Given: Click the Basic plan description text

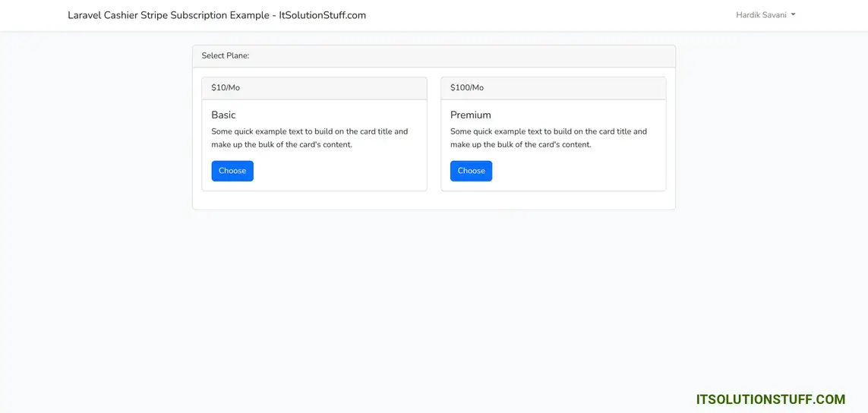Looking at the screenshot, I should coord(309,138).
